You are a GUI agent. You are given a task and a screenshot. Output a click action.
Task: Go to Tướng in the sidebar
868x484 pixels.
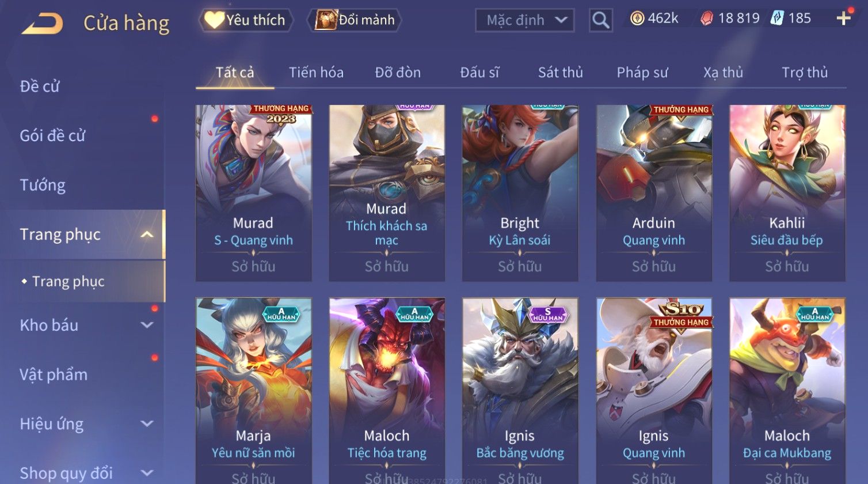coord(43,185)
